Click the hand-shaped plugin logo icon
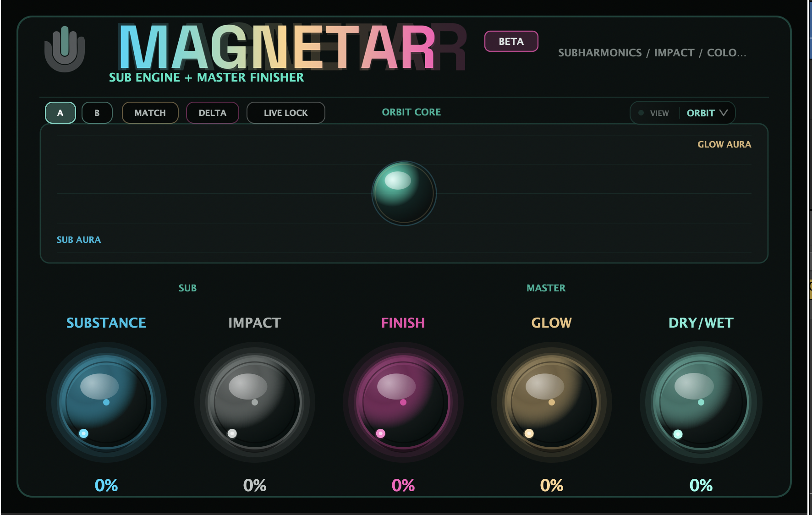 [x=65, y=49]
